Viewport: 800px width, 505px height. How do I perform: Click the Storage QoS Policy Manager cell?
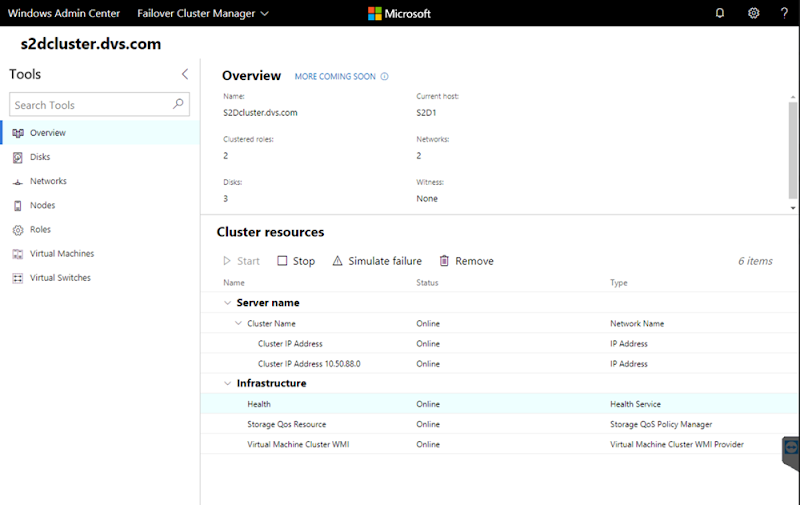click(x=661, y=424)
